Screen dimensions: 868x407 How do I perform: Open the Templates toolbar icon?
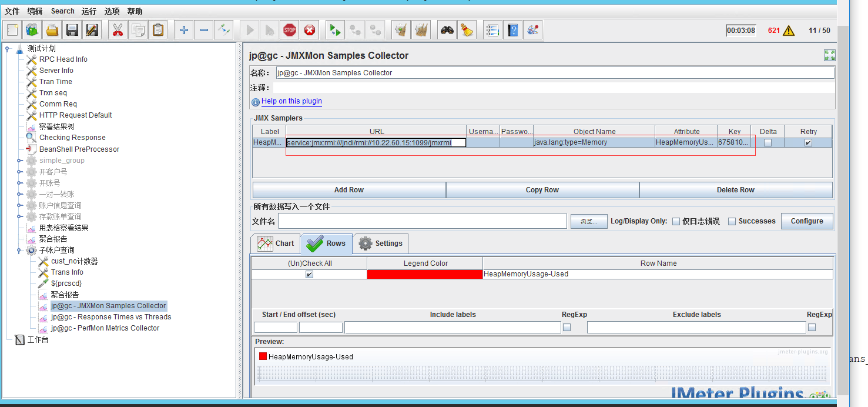pos(32,30)
